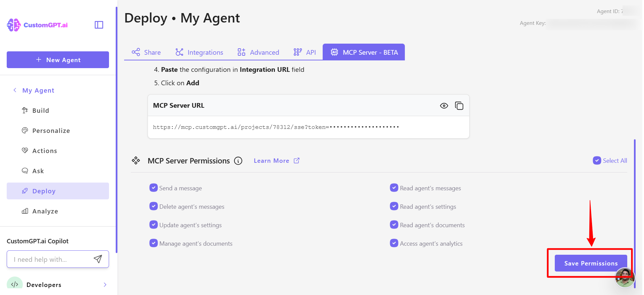Screen dimensions: 644x295
Task: Open Deploy in the sidebar
Action: click(x=58, y=191)
